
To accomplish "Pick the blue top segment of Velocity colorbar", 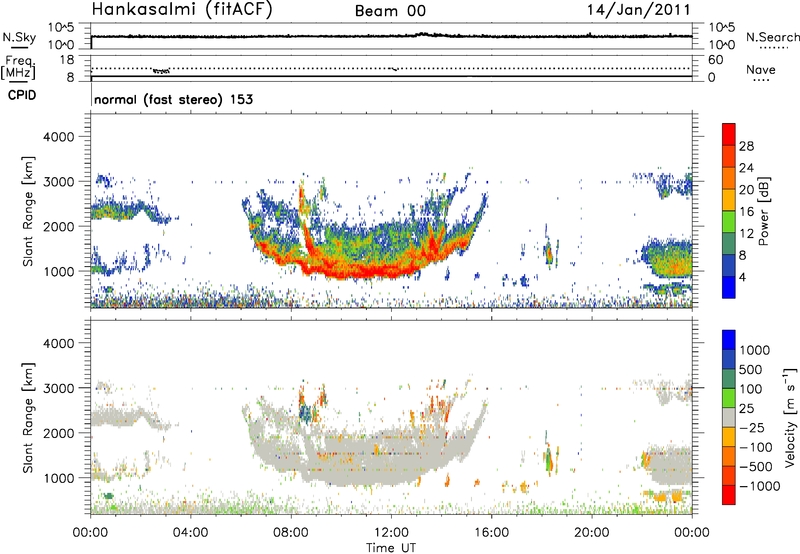I will tap(729, 340).
